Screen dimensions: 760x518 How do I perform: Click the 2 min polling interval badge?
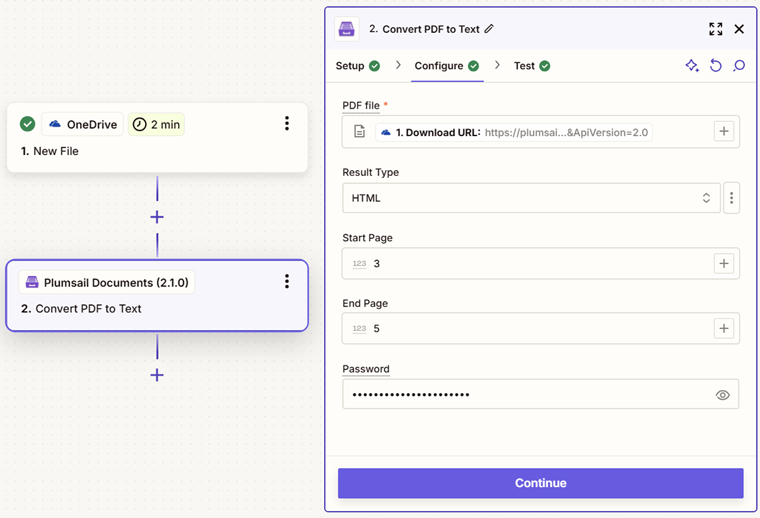tap(156, 125)
